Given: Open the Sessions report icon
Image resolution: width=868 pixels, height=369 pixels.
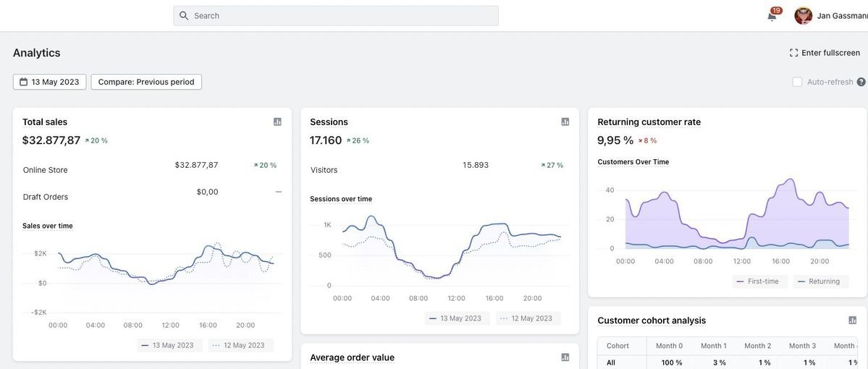Looking at the screenshot, I should 565,122.
